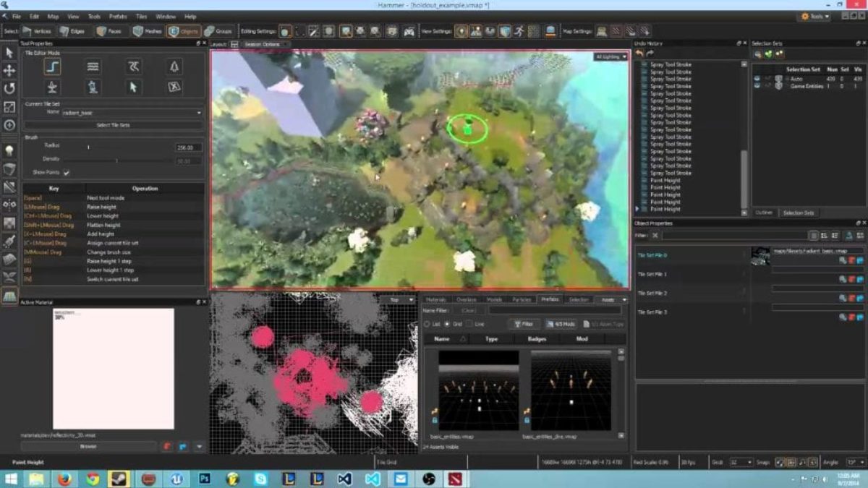Open the Tiles menu
The height and width of the screenshot is (488, 868).
[x=140, y=16]
